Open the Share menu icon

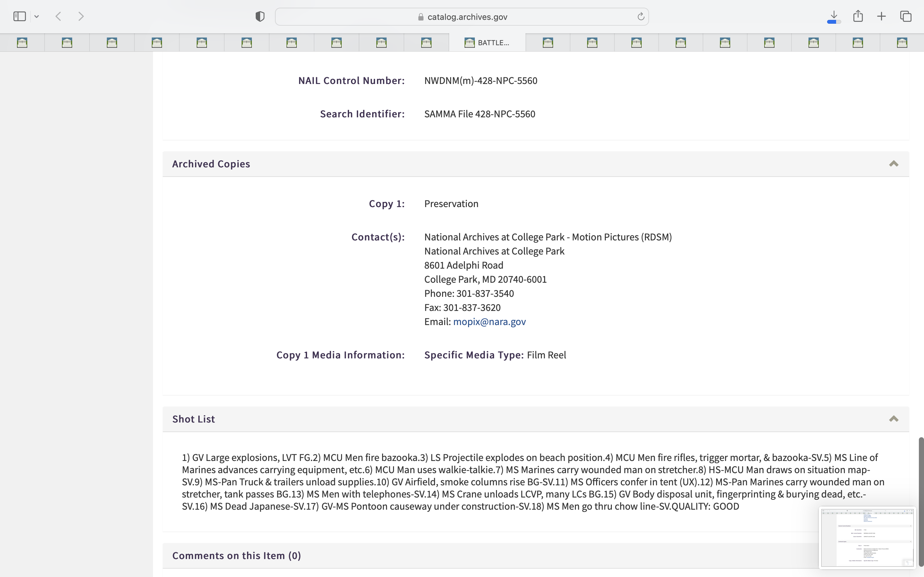point(858,16)
